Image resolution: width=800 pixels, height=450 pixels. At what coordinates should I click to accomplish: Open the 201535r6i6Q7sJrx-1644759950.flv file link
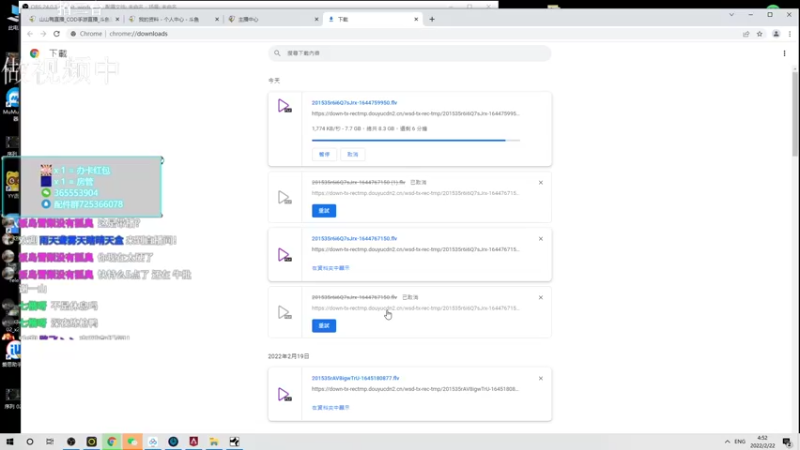354,103
